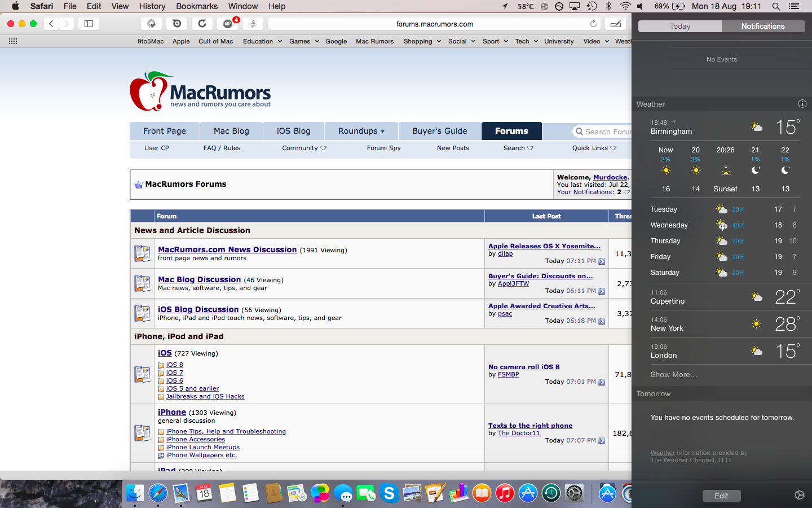Open Skype from the Dock
The height and width of the screenshot is (508, 812).
click(x=389, y=493)
